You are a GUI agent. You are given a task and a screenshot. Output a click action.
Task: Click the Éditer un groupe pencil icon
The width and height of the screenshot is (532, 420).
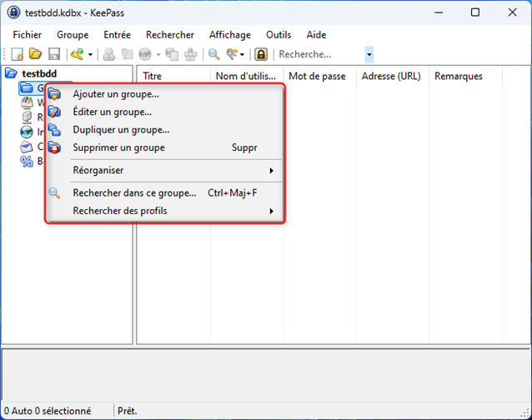(54, 112)
